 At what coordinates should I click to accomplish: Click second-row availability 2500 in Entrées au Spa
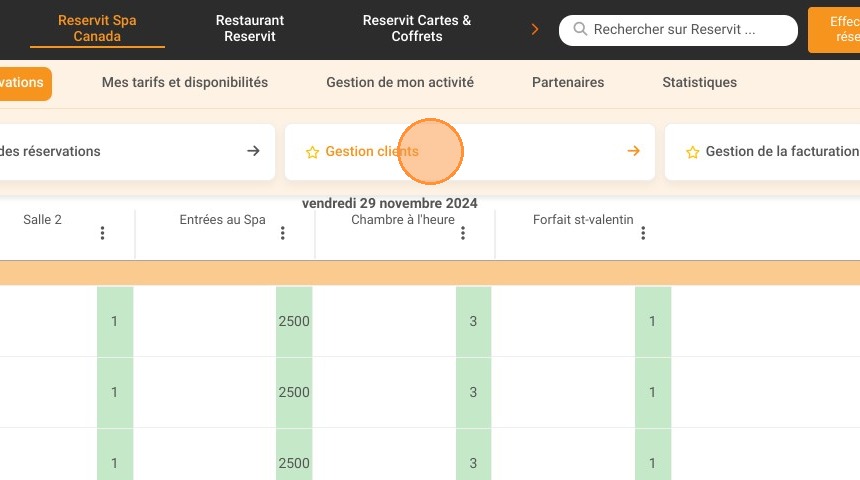point(294,392)
